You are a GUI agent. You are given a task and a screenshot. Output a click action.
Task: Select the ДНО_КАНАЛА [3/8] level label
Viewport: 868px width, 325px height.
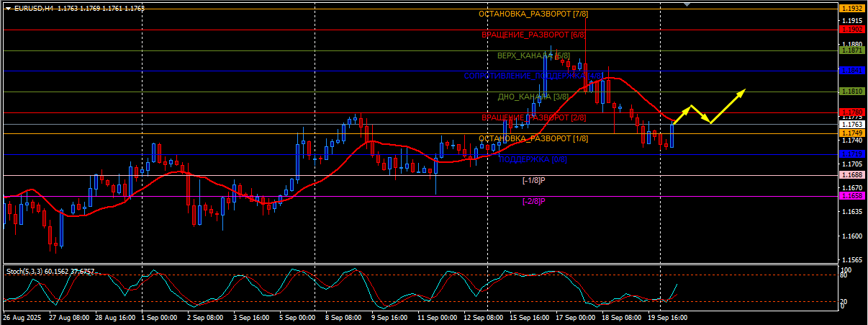tap(533, 97)
